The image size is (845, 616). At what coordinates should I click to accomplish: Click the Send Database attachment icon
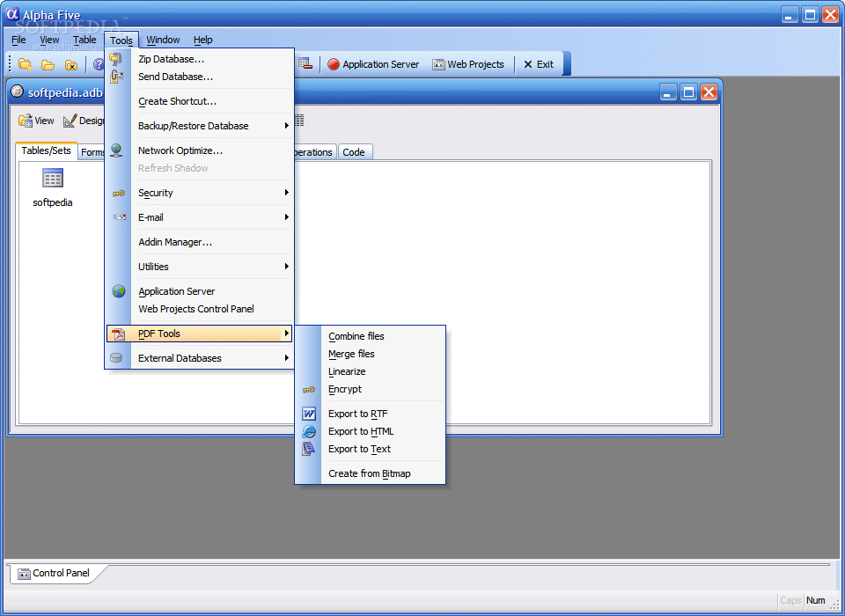tap(117, 77)
